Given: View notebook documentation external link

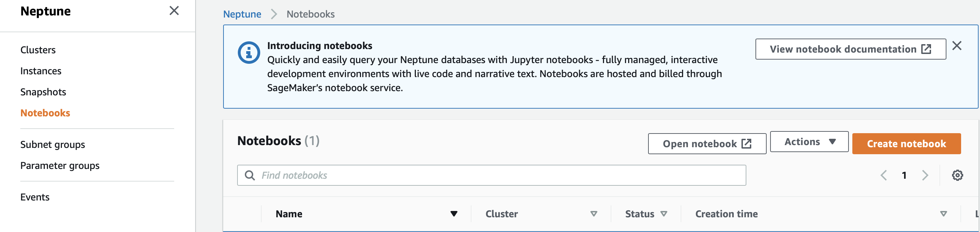Looking at the screenshot, I should point(850,49).
